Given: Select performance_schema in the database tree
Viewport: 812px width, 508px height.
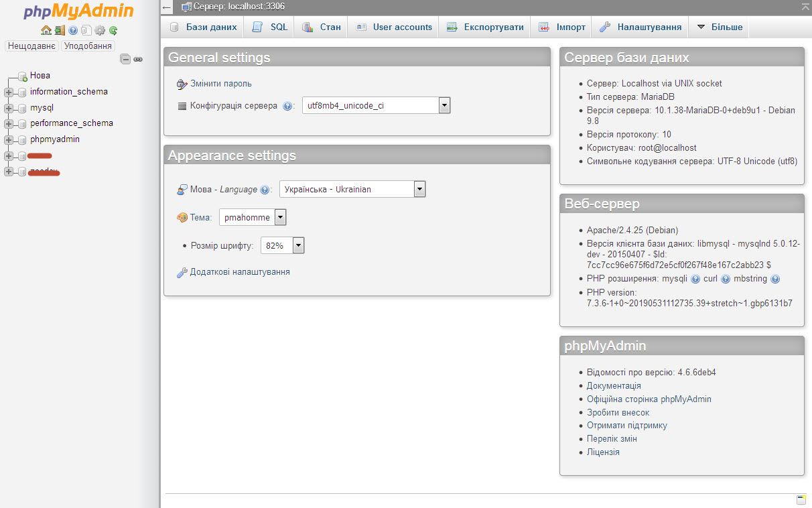Looking at the screenshot, I should pos(72,123).
